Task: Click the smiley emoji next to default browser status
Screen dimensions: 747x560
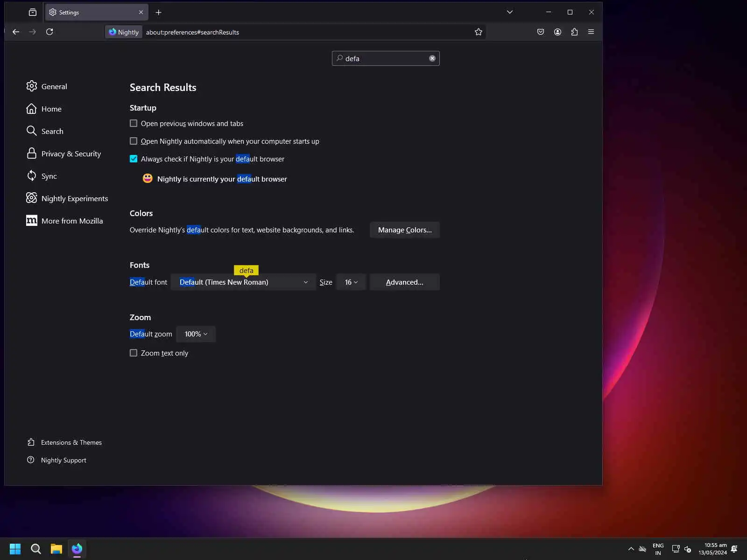Action: (148, 179)
